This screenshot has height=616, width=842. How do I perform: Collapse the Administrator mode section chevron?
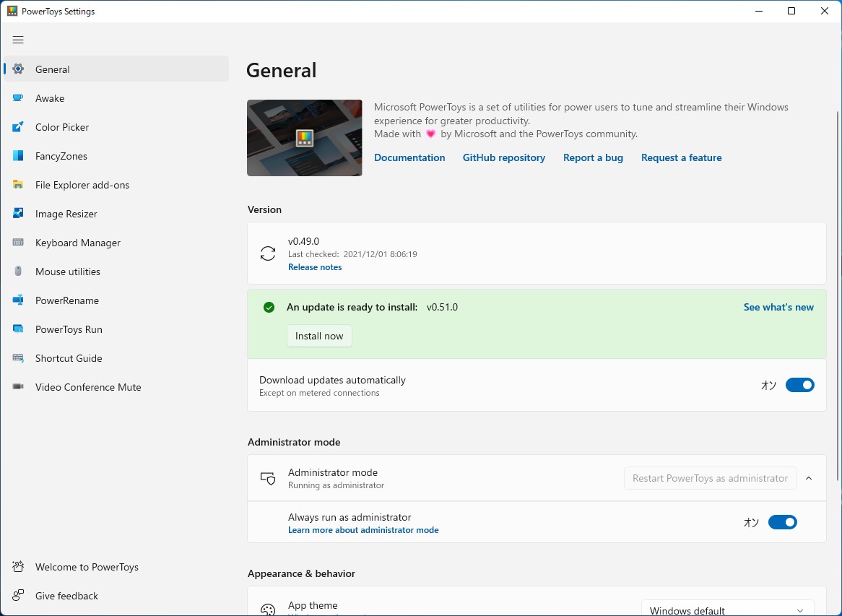[x=809, y=477]
